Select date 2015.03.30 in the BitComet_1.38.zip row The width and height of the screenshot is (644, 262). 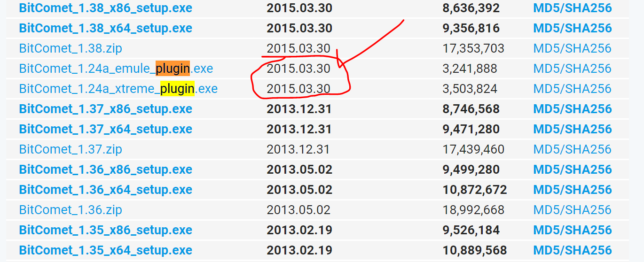[x=298, y=48]
